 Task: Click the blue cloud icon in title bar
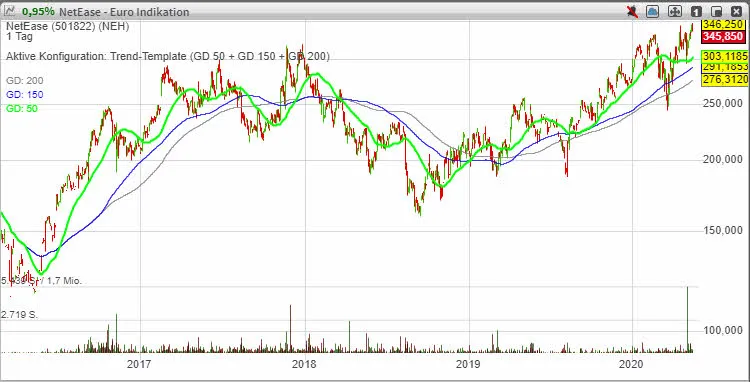pyautogui.click(x=652, y=11)
